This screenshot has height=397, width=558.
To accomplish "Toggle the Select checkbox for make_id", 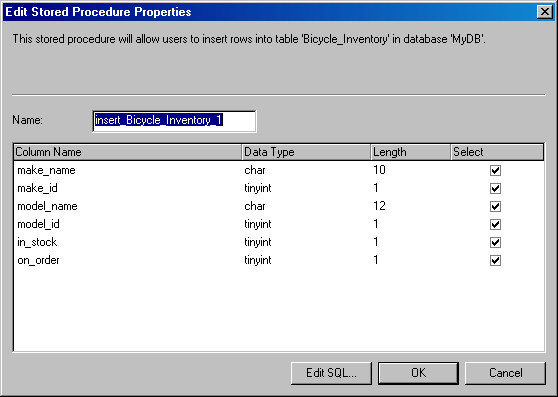I will [495, 188].
